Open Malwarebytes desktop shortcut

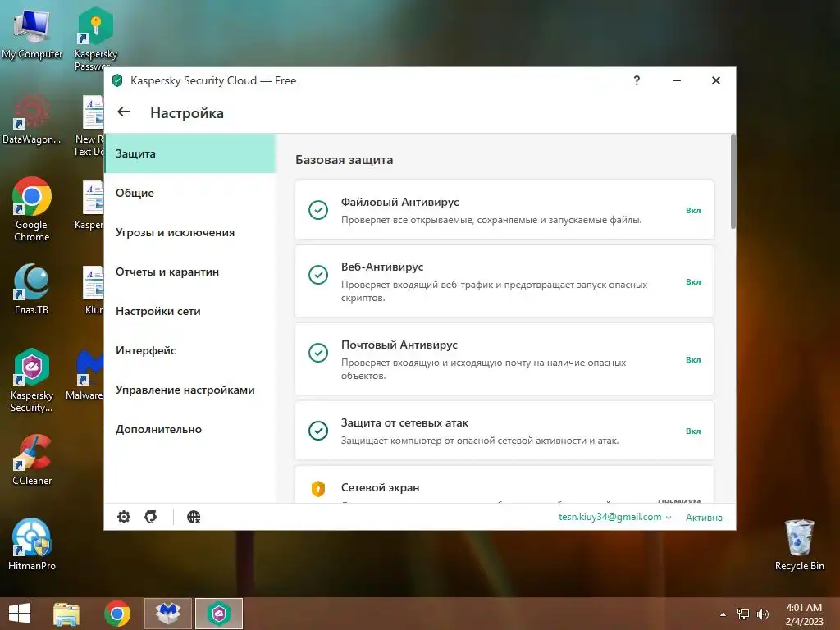pyautogui.click(x=84, y=375)
